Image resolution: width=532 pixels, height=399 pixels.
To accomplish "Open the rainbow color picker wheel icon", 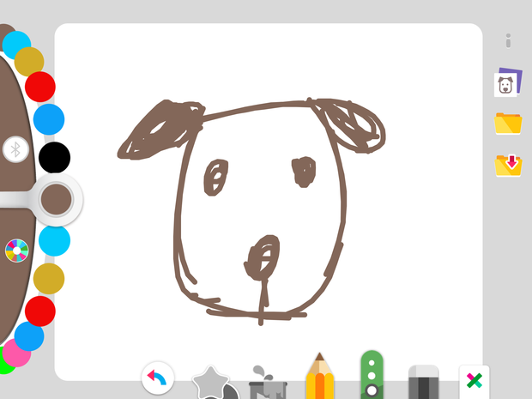I will coord(16,251).
